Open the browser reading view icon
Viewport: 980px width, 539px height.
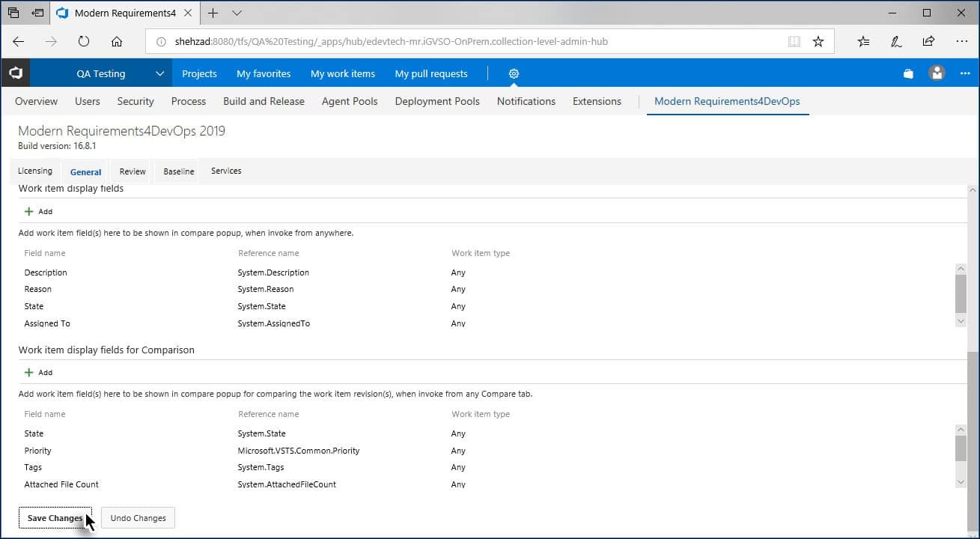[794, 42]
